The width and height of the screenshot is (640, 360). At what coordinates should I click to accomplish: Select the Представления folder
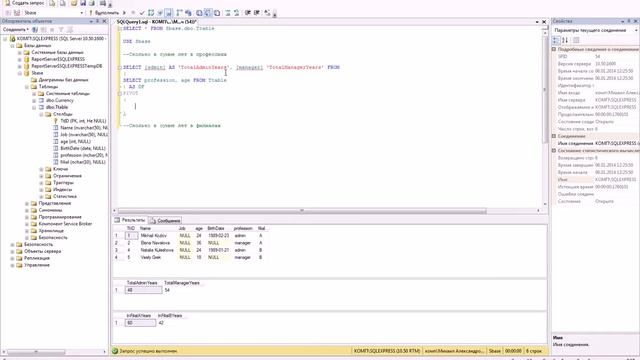click(x=55, y=203)
